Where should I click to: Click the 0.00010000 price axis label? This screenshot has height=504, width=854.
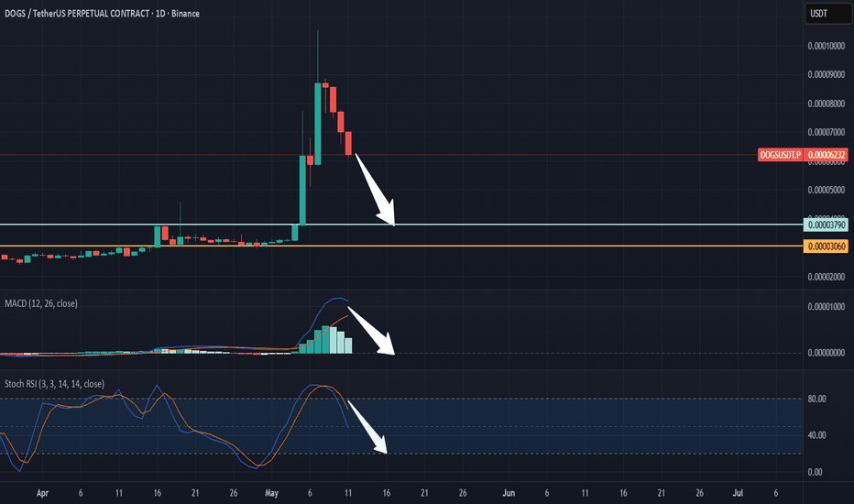(x=827, y=46)
